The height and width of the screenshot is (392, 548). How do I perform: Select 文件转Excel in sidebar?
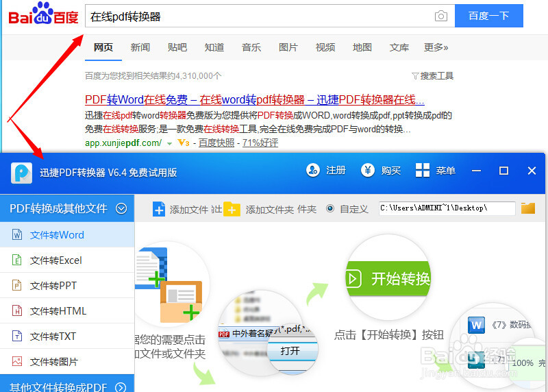click(x=67, y=260)
